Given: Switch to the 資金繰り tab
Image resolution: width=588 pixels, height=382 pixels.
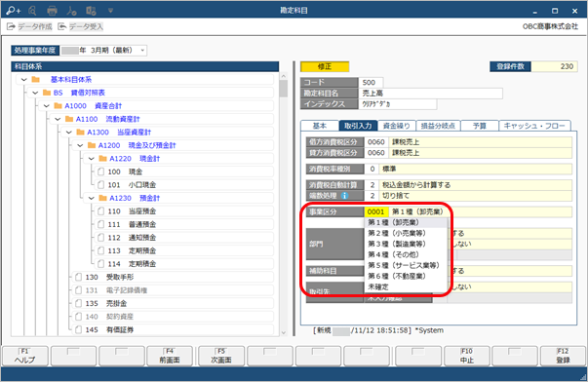Looking at the screenshot, I should coord(396,126).
